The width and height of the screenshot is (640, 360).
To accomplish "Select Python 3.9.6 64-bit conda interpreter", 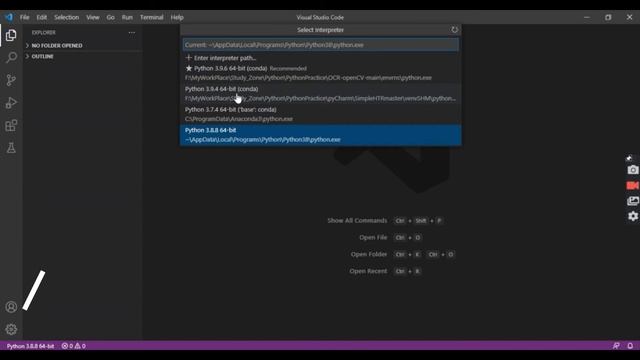I will tap(321, 73).
